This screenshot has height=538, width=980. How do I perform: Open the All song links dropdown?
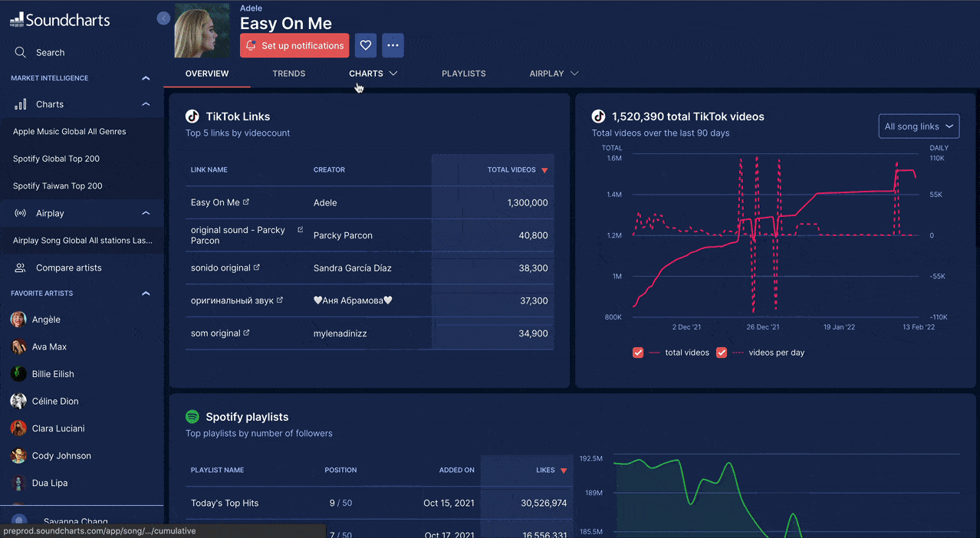(x=919, y=126)
